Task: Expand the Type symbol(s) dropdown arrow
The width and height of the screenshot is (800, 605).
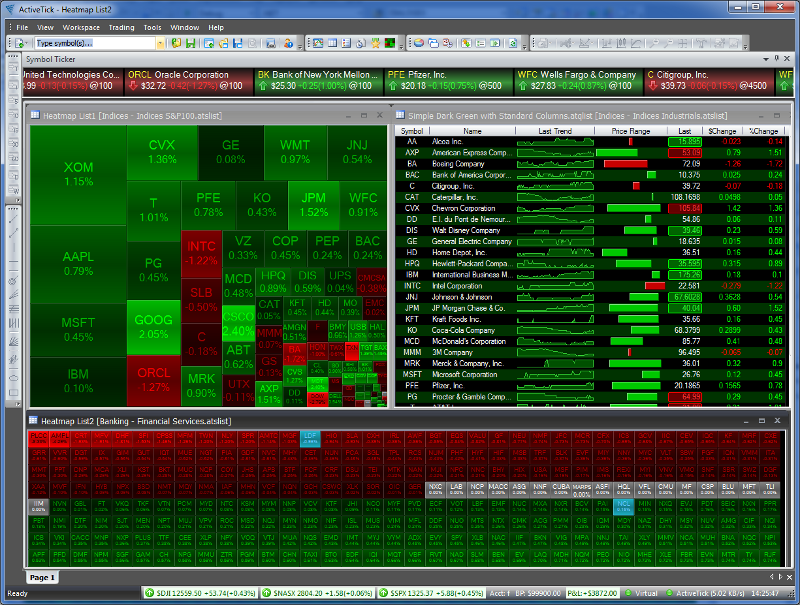Action: [162, 43]
